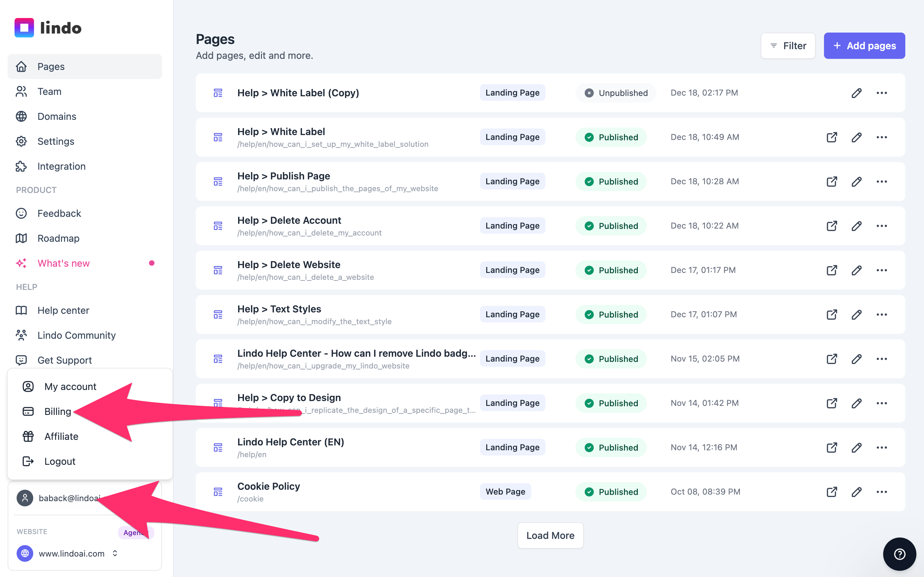Open more options for Help > White Label
Viewport: 924px width, 577px height.
[881, 137]
